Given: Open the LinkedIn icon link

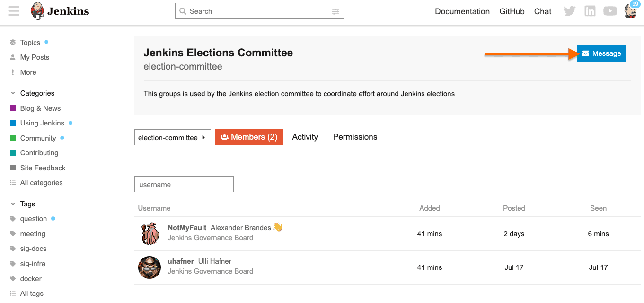Looking at the screenshot, I should pos(590,11).
